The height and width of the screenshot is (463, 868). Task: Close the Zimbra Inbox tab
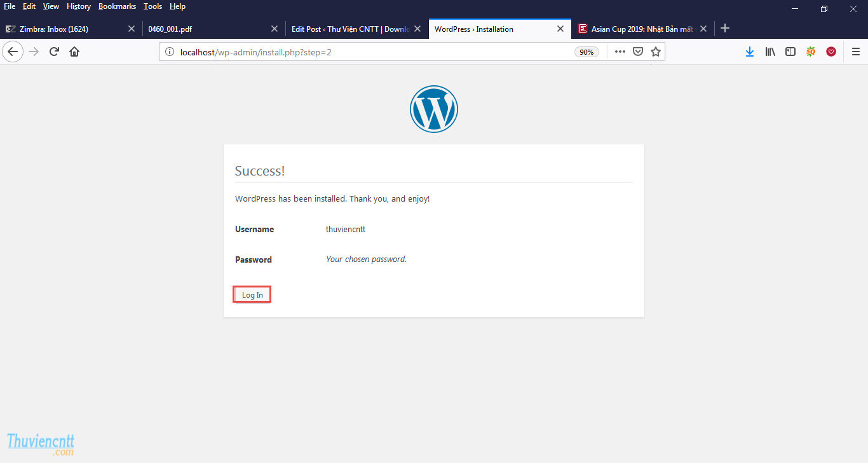coord(132,29)
